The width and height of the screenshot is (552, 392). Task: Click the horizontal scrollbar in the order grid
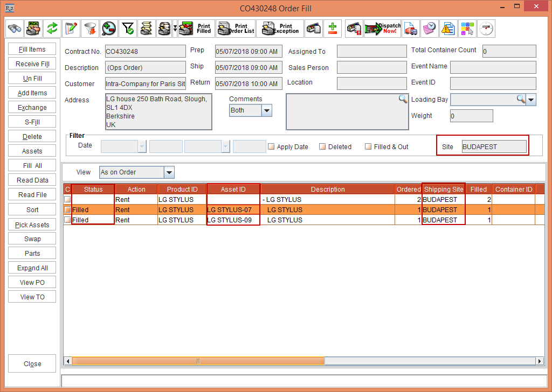pos(302,361)
